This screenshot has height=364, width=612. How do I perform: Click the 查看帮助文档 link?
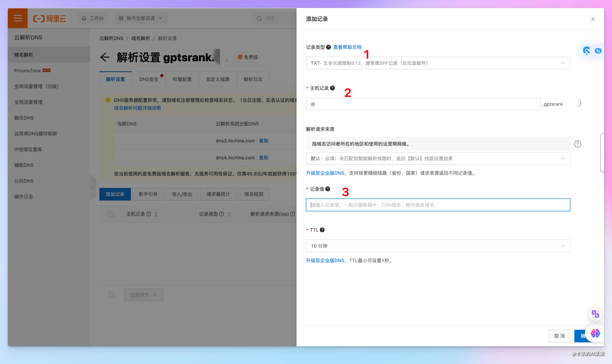(x=347, y=47)
